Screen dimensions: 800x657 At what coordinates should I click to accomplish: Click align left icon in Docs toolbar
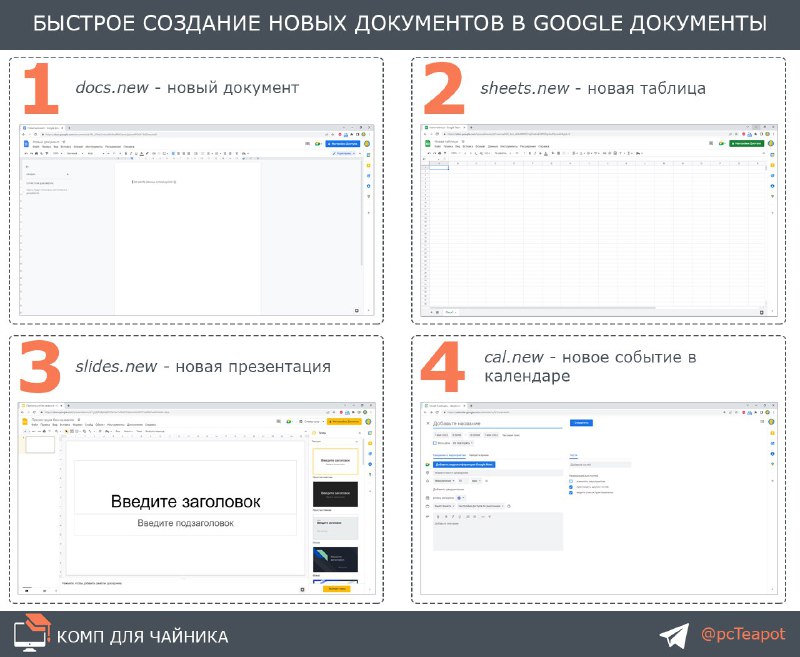point(173,153)
